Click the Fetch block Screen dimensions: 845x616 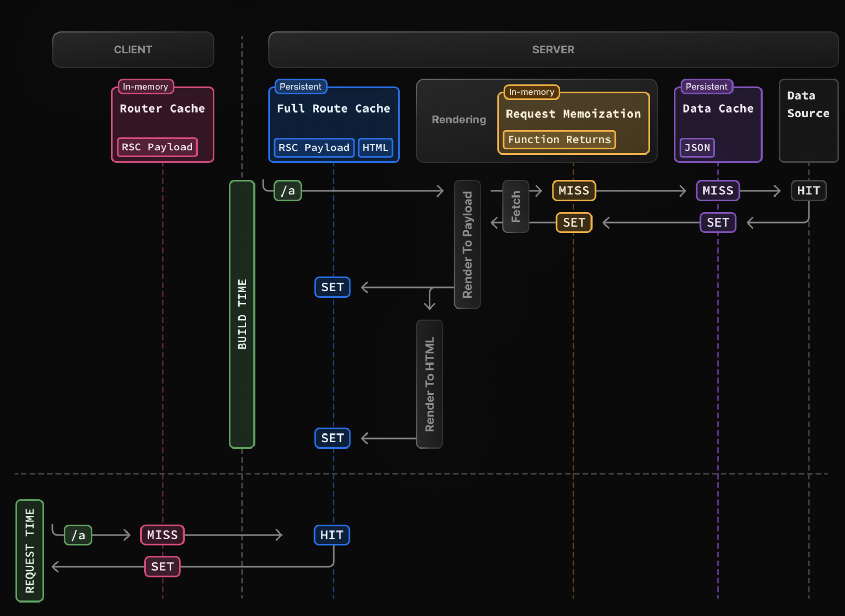tap(516, 206)
